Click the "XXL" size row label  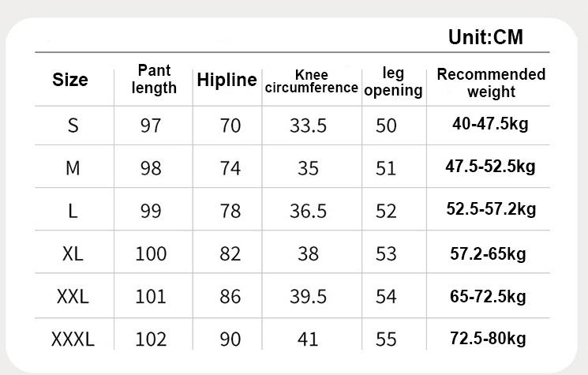[x=73, y=297]
